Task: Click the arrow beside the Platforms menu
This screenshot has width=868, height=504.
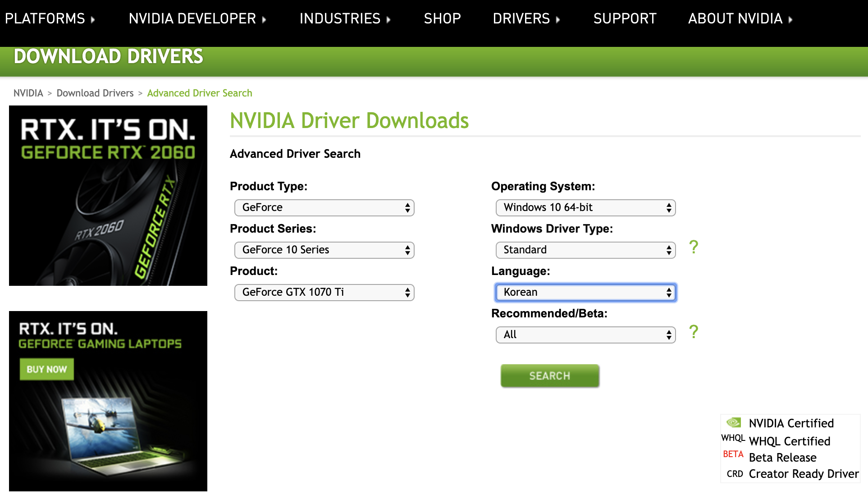Action: coord(93,19)
